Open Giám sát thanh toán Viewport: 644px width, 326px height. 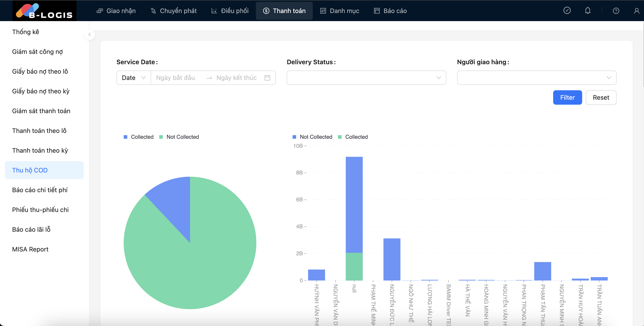44,111
